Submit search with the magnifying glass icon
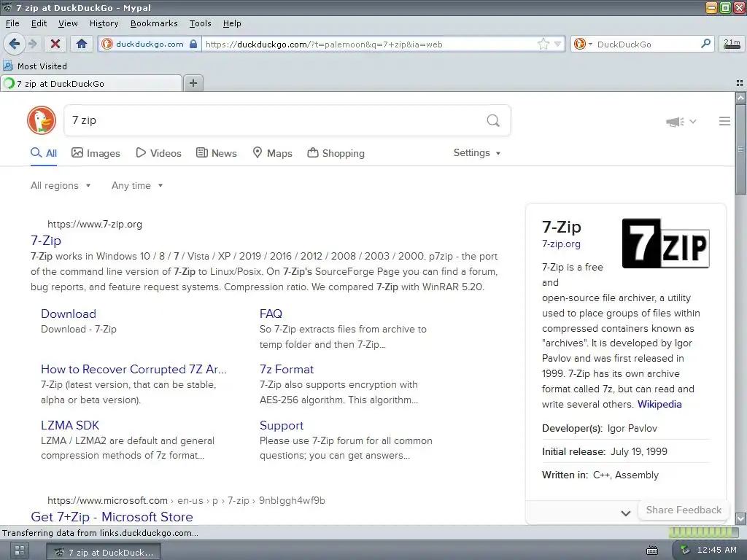747x560 pixels. [493, 120]
